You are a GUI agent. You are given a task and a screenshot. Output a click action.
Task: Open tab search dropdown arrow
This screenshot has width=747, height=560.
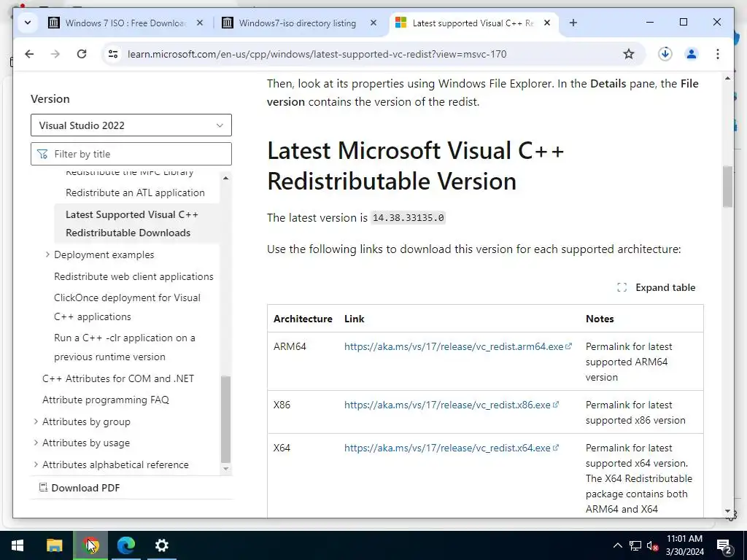click(28, 23)
